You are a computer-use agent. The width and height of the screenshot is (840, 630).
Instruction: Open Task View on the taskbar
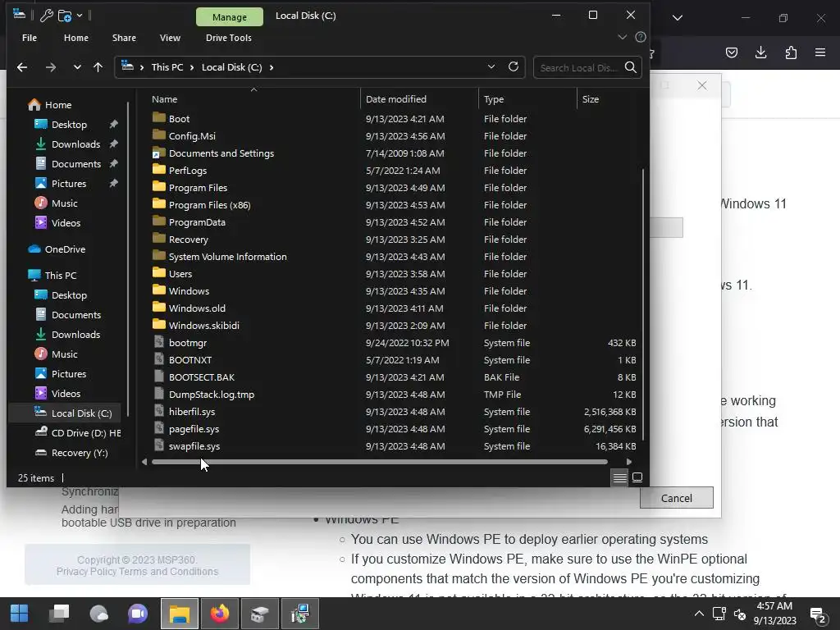[59, 614]
